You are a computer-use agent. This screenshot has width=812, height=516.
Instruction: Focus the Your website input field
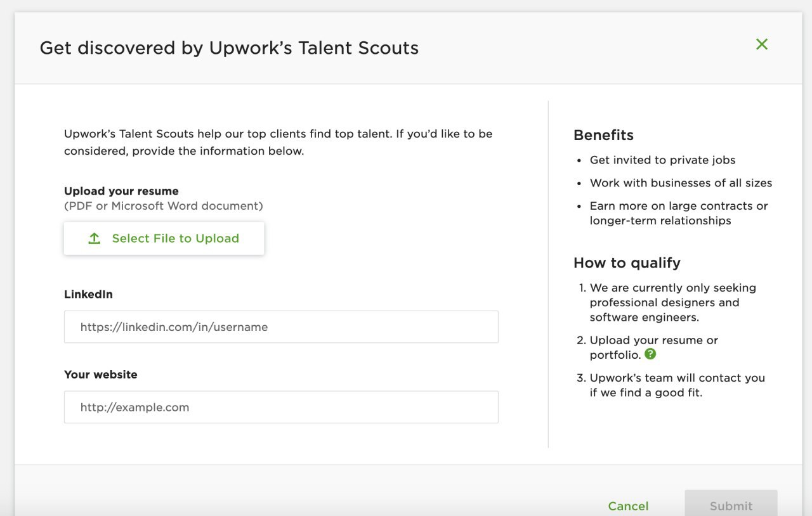pyautogui.click(x=281, y=407)
